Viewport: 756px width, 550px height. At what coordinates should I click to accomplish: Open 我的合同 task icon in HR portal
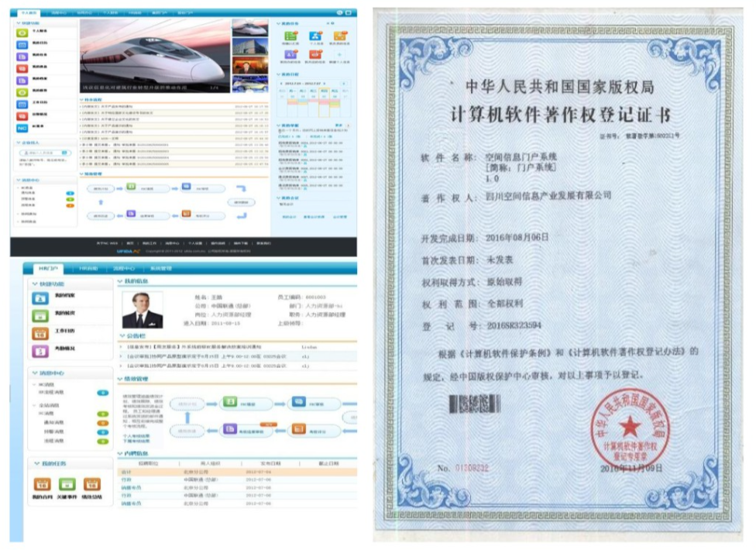point(42,484)
